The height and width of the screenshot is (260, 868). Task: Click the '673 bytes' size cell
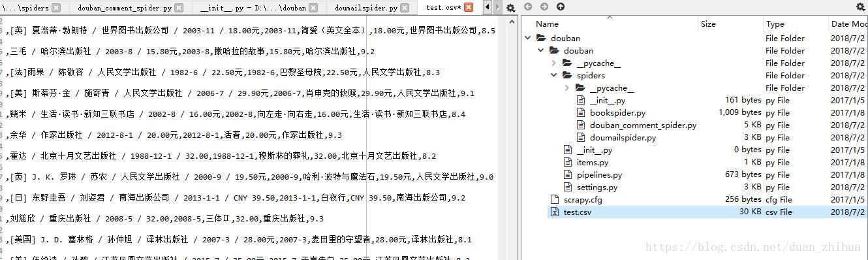pos(743,174)
